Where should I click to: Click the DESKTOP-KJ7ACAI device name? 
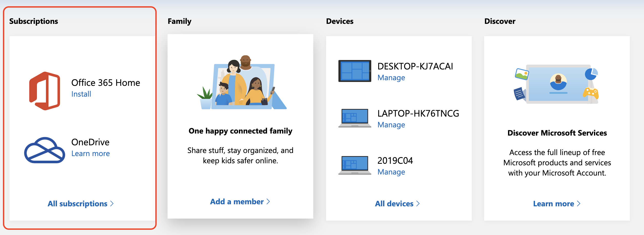pyautogui.click(x=415, y=66)
